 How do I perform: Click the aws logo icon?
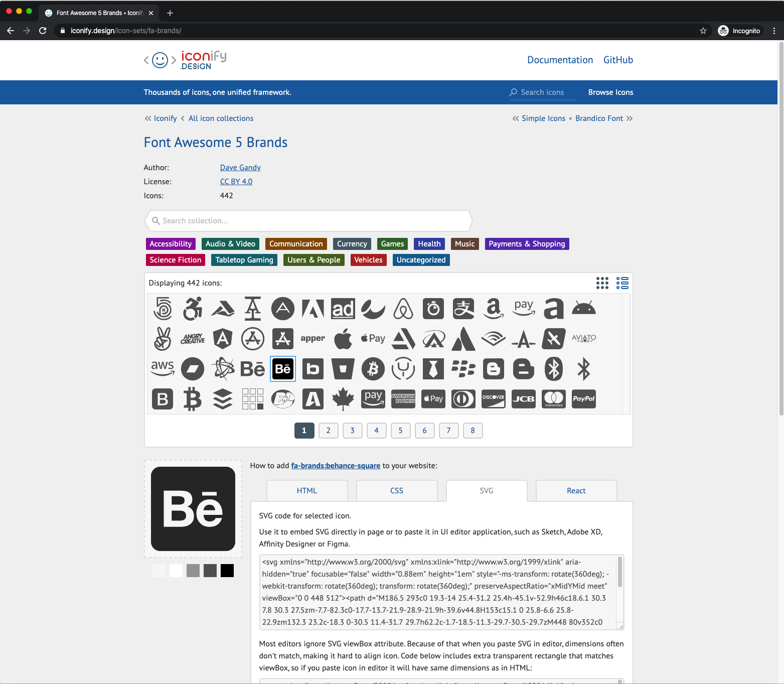pos(163,369)
